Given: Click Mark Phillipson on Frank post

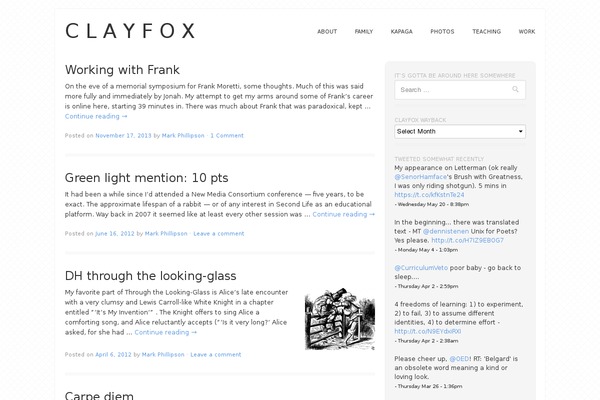Looking at the screenshot, I should point(183,136).
